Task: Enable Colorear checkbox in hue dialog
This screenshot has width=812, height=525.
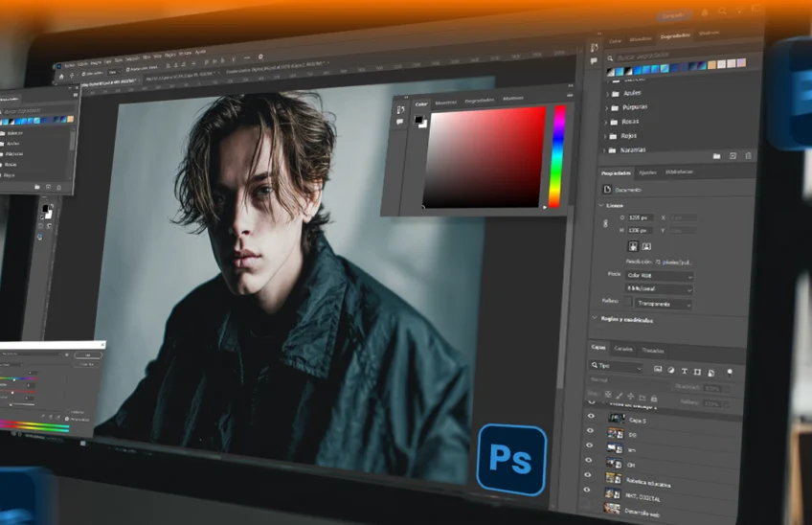Action: [67, 412]
